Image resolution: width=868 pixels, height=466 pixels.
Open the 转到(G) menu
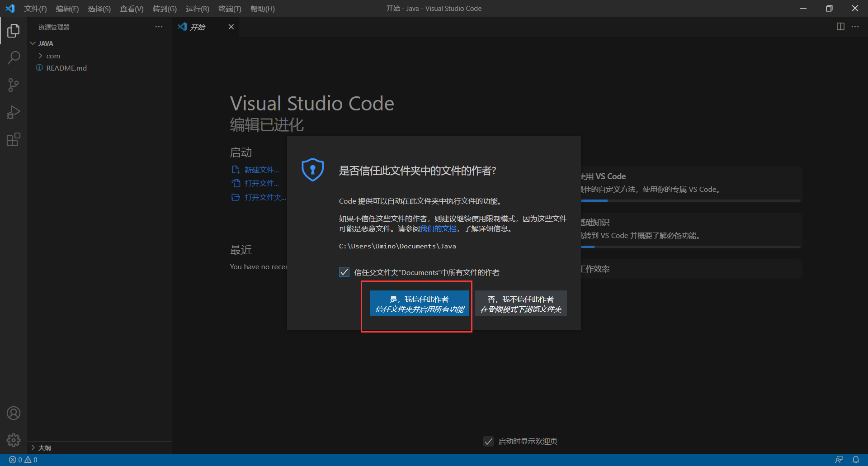(165, 9)
